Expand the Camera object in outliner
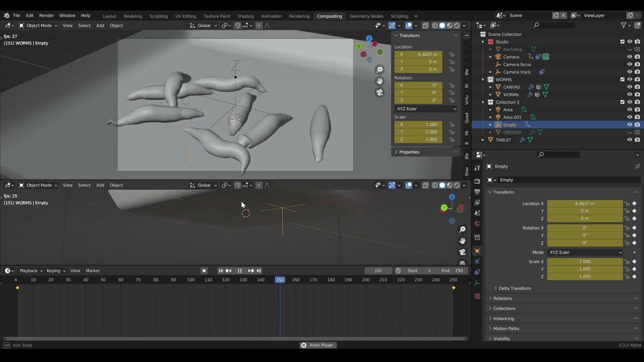 (491, 57)
